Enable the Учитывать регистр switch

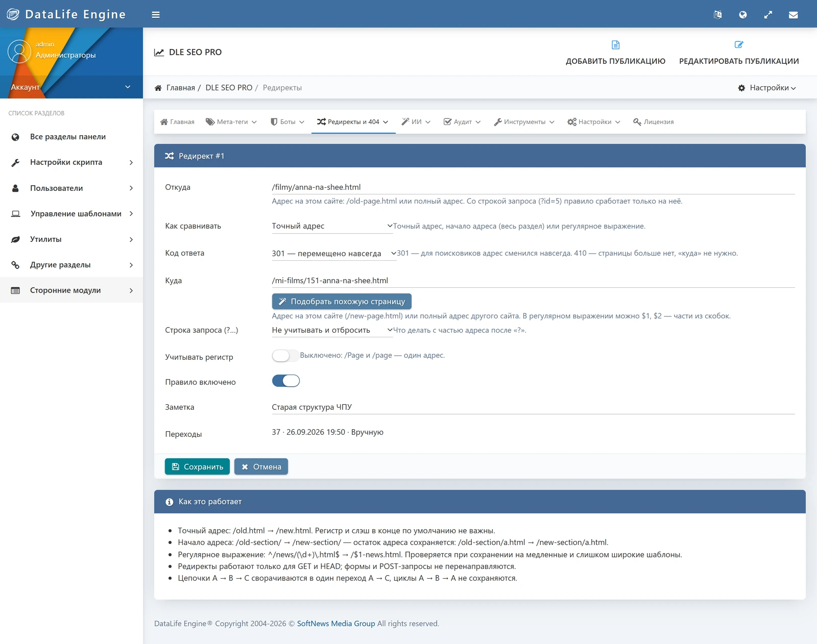coord(285,356)
